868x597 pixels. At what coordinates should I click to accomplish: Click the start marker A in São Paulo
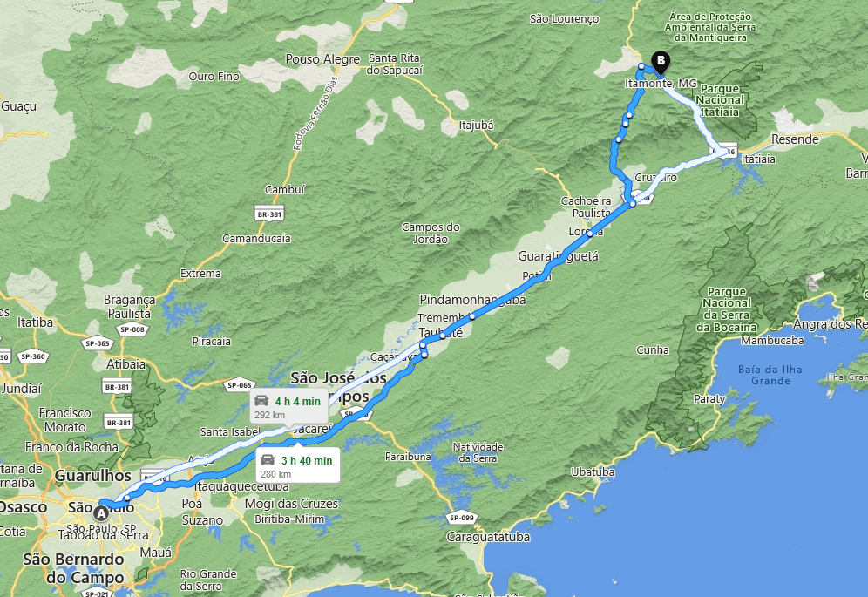tap(101, 513)
